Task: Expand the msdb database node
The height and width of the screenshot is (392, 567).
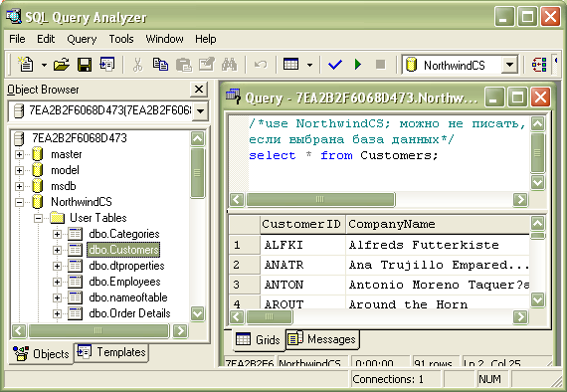Action: (x=19, y=186)
